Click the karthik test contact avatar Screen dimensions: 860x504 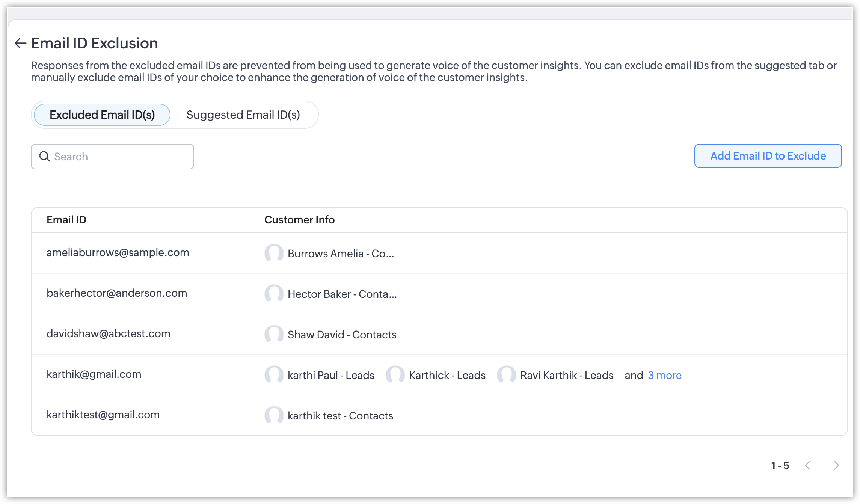click(274, 415)
